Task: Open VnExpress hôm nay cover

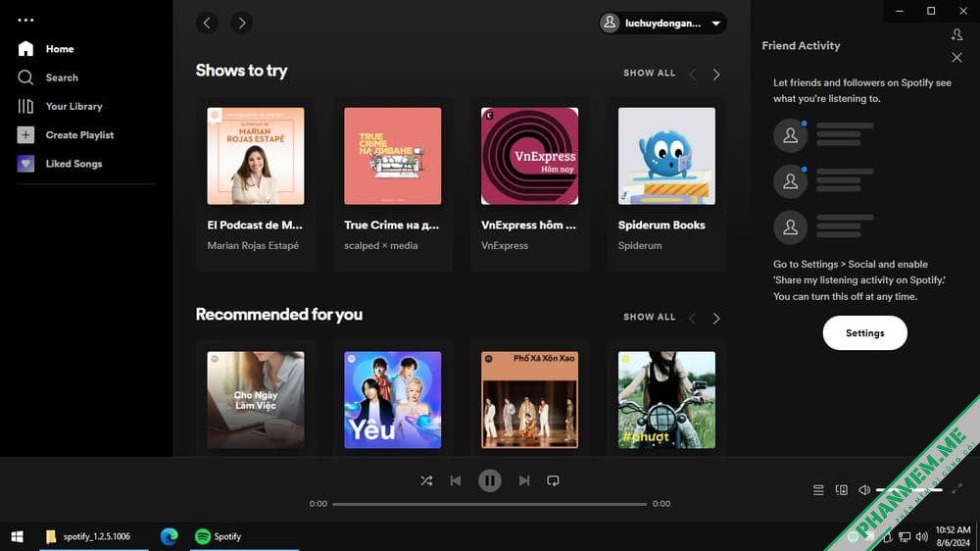Action: pyautogui.click(x=529, y=156)
